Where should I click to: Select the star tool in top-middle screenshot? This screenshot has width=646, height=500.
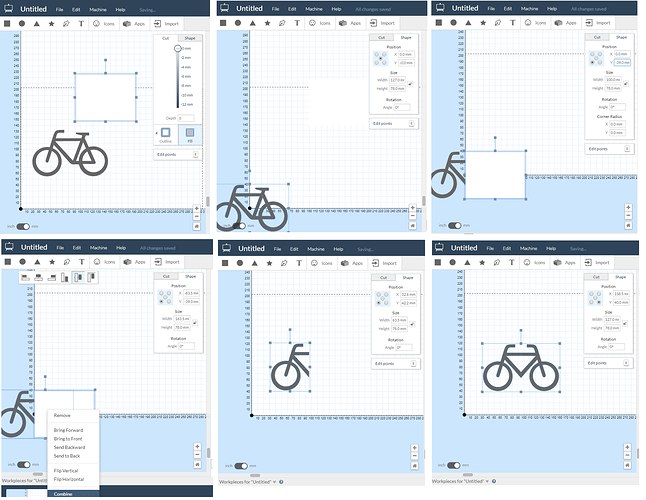pyautogui.click(x=267, y=23)
